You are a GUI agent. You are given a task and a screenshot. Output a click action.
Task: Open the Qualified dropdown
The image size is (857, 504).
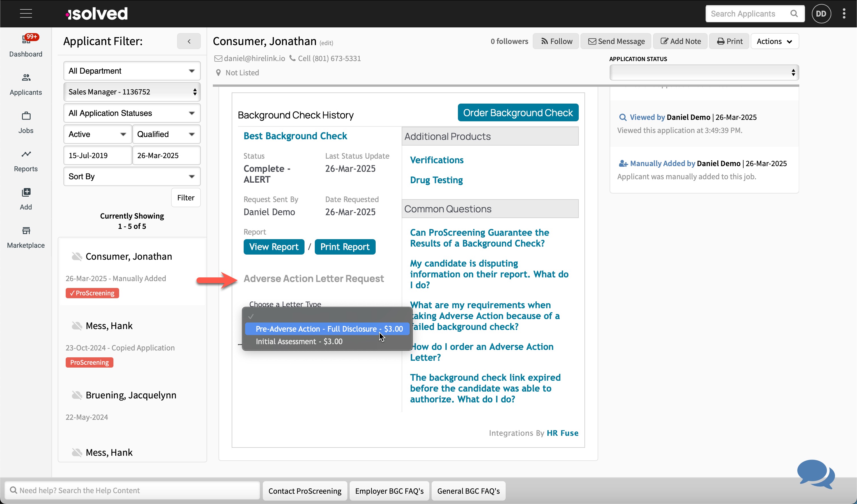coord(166,134)
